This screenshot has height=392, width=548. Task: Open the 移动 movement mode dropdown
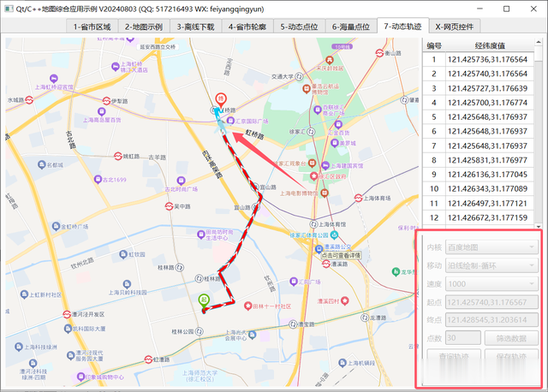click(491, 266)
